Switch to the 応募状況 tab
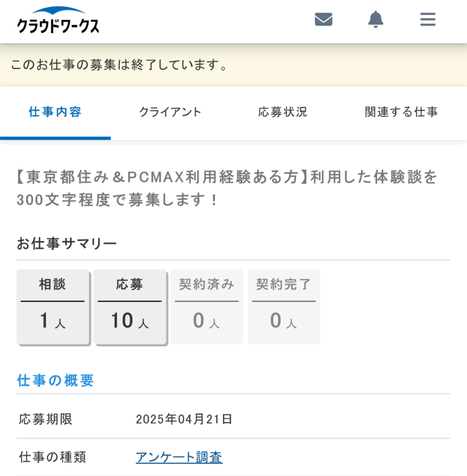 pos(283,112)
